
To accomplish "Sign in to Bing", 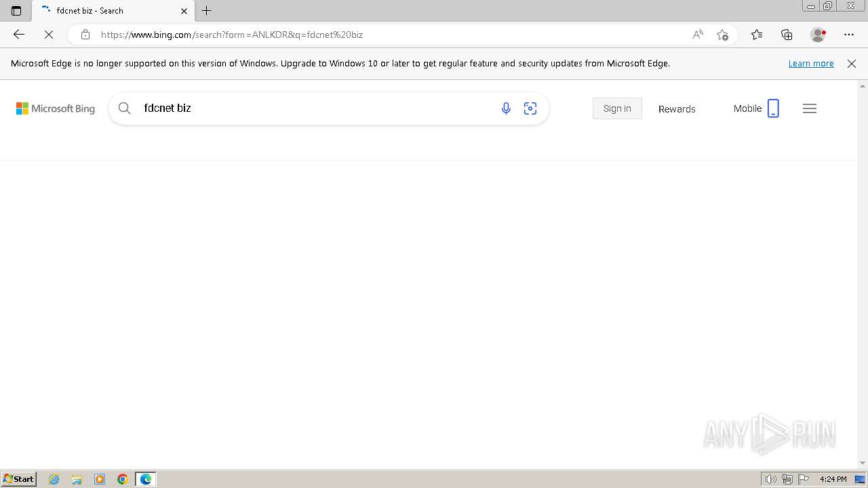I will (x=617, y=108).
